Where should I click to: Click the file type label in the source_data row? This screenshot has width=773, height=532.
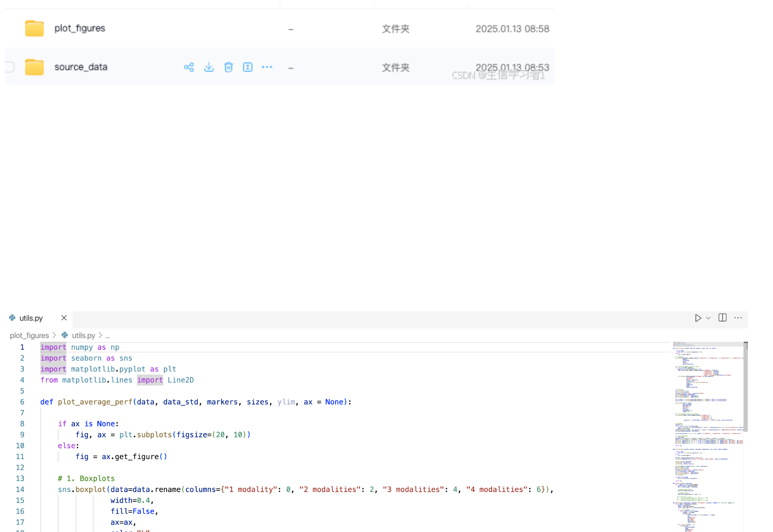pyautogui.click(x=395, y=67)
